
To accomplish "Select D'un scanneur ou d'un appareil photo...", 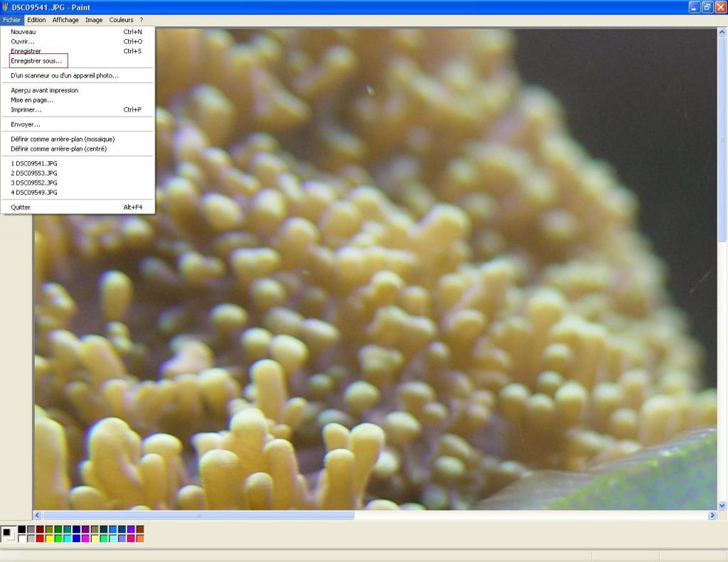I will click(x=77, y=75).
